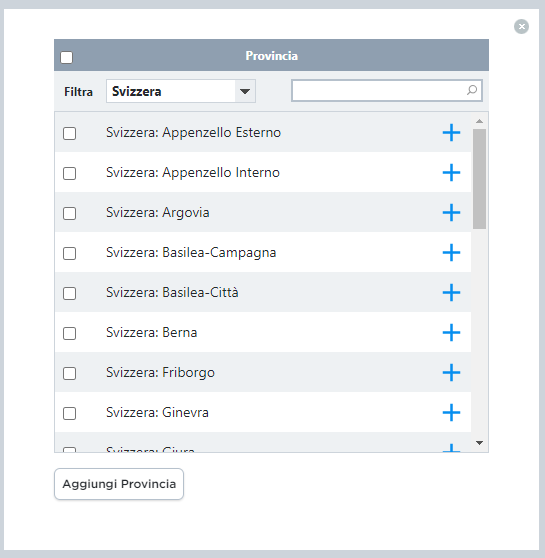Select the checkbox for Svizzera: Berna

pyautogui.click(x=69, y=333)
